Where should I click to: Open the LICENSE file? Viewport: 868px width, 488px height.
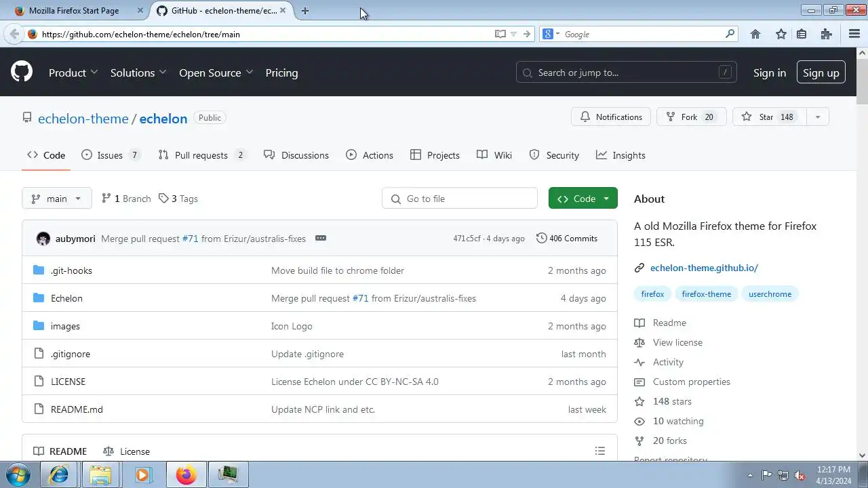68,382
